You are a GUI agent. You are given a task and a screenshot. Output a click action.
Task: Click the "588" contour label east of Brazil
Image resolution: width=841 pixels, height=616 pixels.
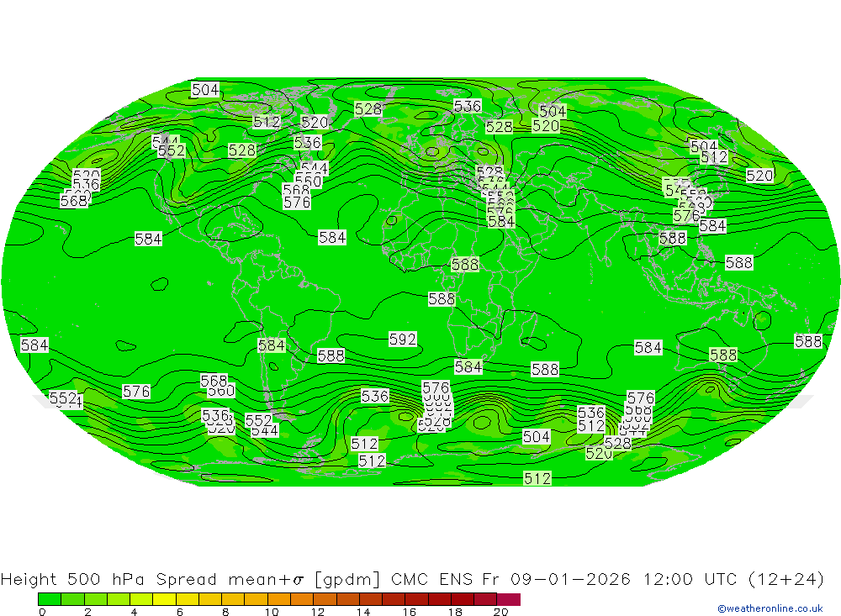(331, 355)
